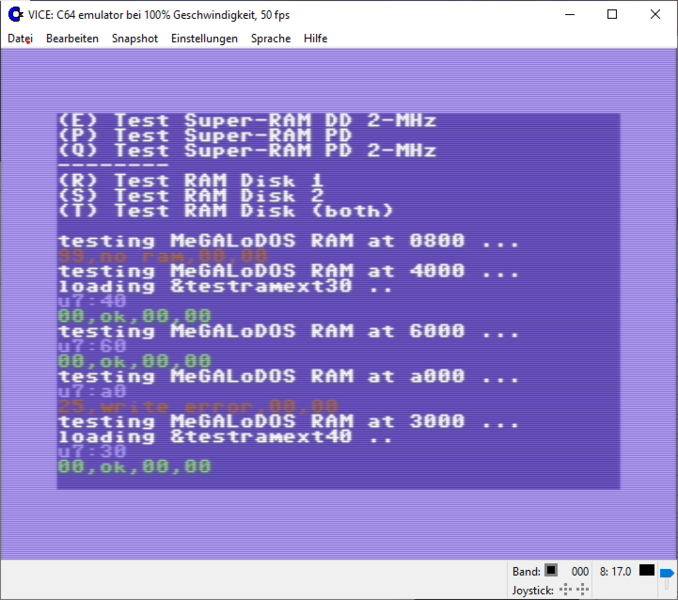Click the VICE application icon in title bar
678x600 pixels.
[x=16, y=15]
